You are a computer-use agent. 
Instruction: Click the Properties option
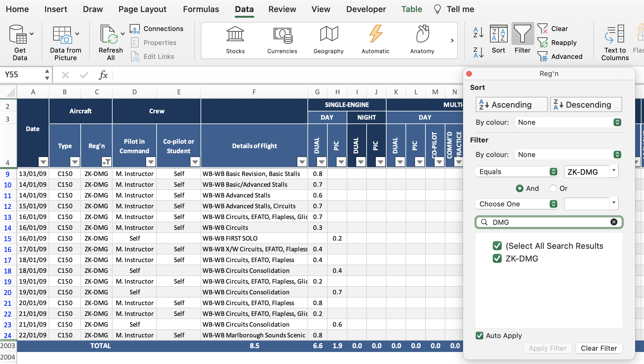point(154,43)
